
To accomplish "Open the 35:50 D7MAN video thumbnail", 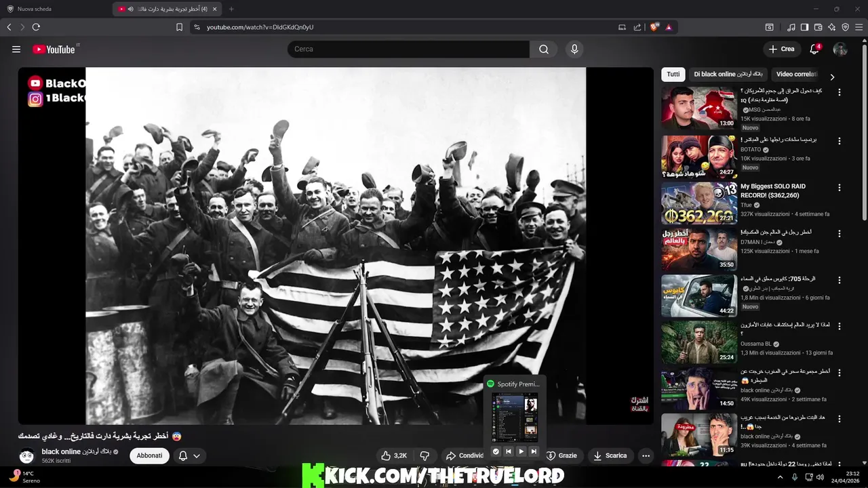I will 699,249.
